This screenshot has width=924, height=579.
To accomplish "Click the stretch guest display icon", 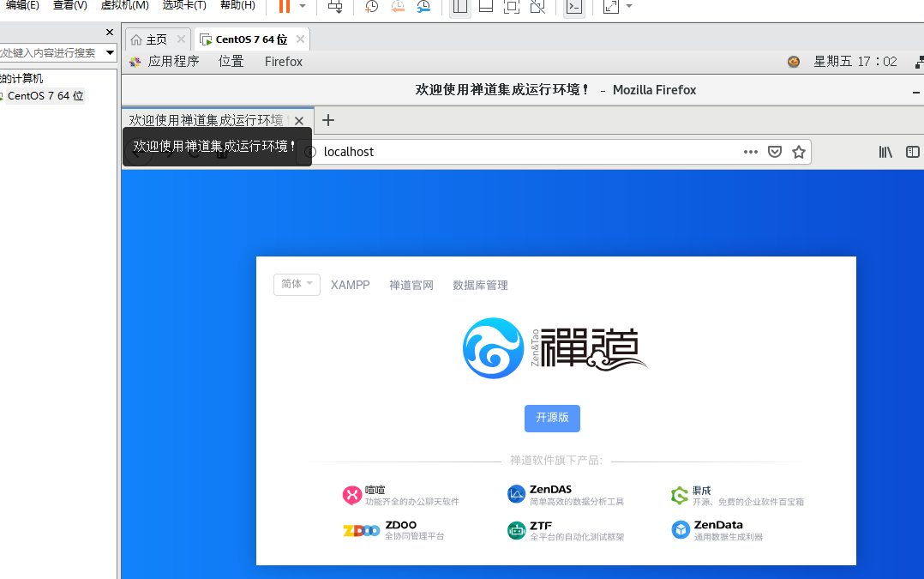I will [x=611, y=7].
